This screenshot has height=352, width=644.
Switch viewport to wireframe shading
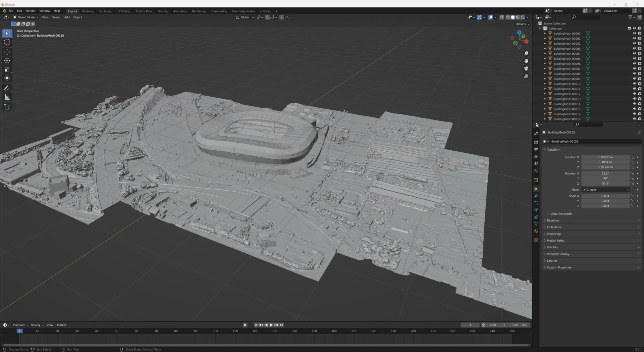pyautogui.click(x=507, y=17)
